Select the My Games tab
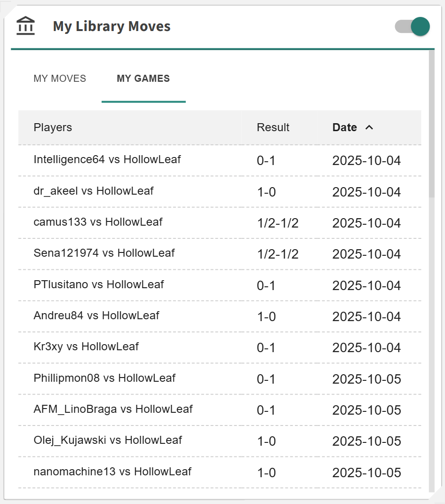This screenshot has width=445, height=504. pyautogui.click(x=143, y=79)
